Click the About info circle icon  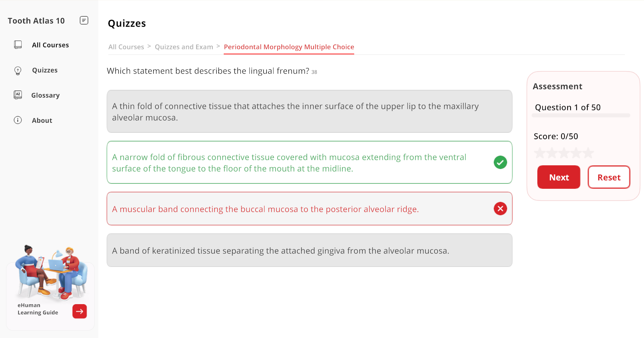pos(18,120)
